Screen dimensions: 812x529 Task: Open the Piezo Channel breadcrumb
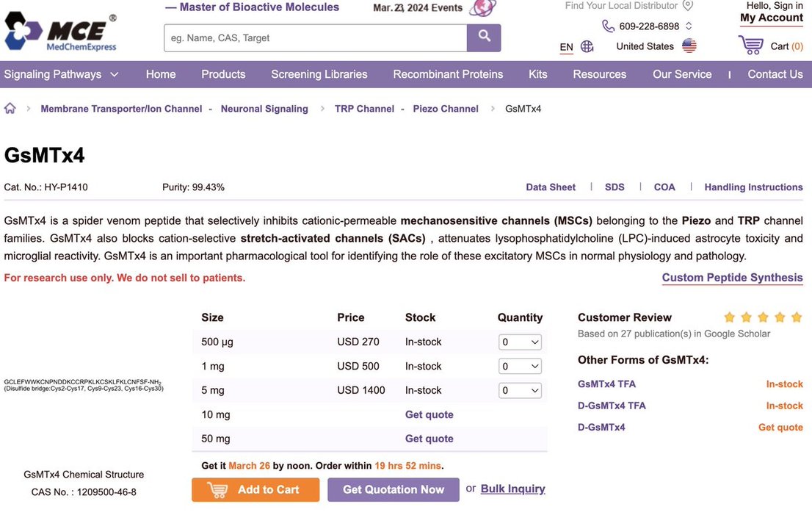tap(446, 109)
